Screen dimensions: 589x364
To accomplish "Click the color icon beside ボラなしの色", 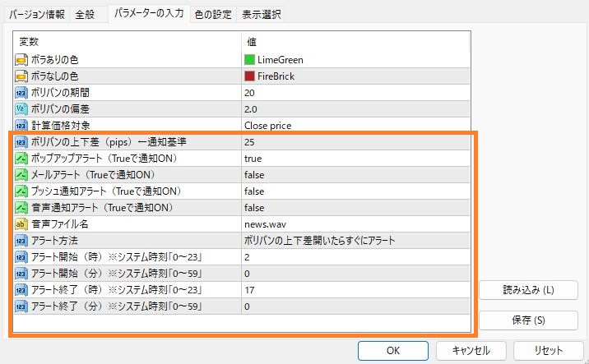I will [22, 76].
